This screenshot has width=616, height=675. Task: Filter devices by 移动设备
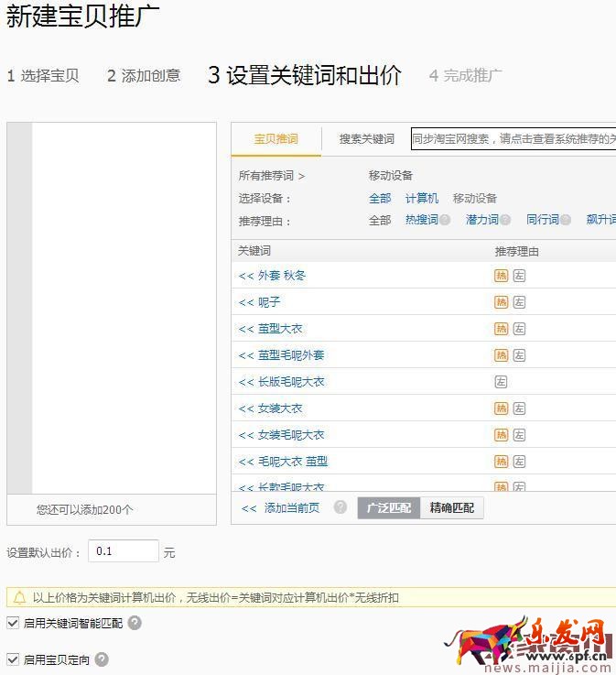[475, 199]
